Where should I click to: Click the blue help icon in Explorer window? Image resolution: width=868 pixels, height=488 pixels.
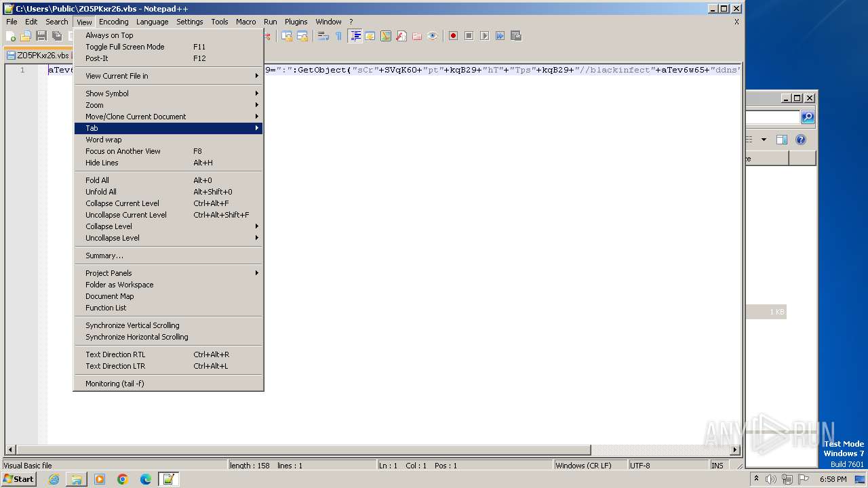(801, 140)
